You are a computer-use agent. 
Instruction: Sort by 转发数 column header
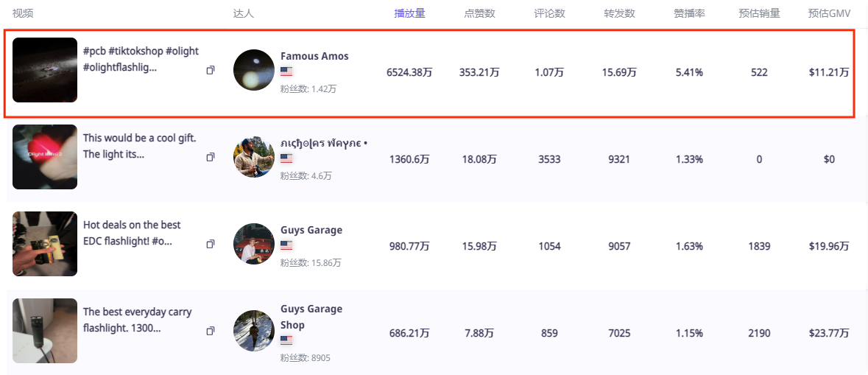pyautogui.click(x=619, y=13)
